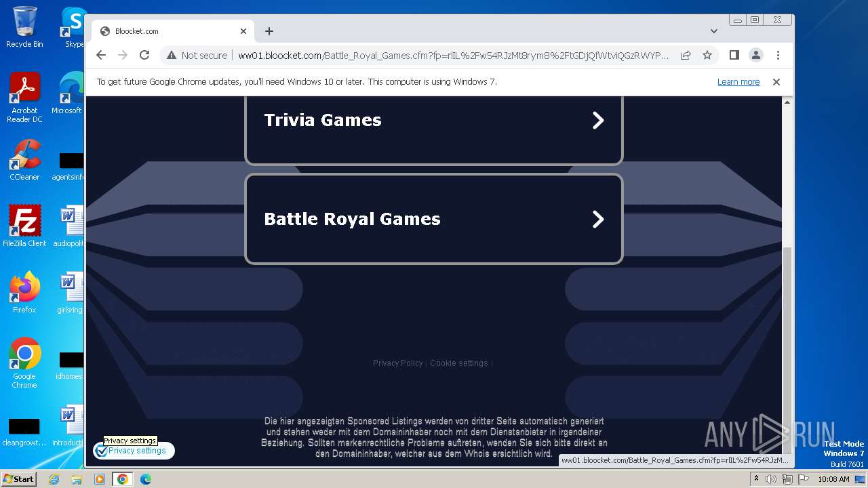Open the Action Center flag icon

click(x=804, y=479)
